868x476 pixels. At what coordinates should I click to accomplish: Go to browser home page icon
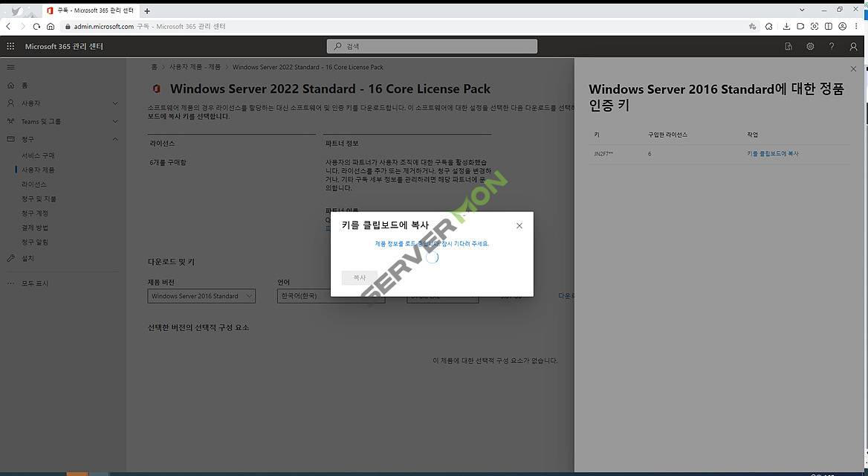tap(51, 26)
